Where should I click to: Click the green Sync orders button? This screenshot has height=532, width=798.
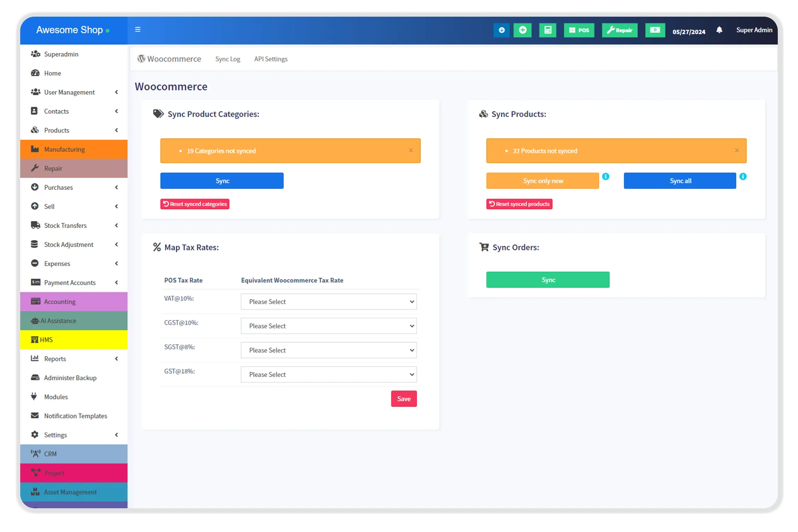[548, 280]
